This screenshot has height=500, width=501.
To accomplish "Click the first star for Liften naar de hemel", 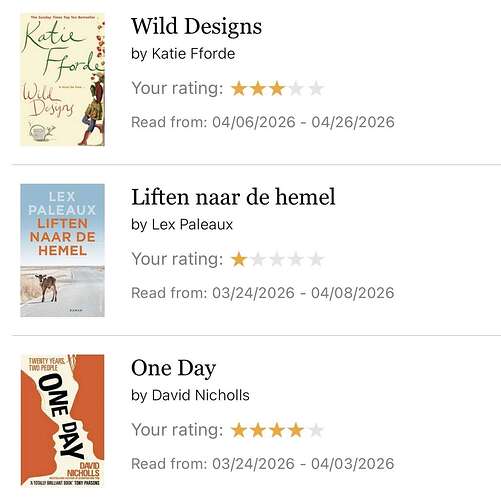I will (239, 259).
